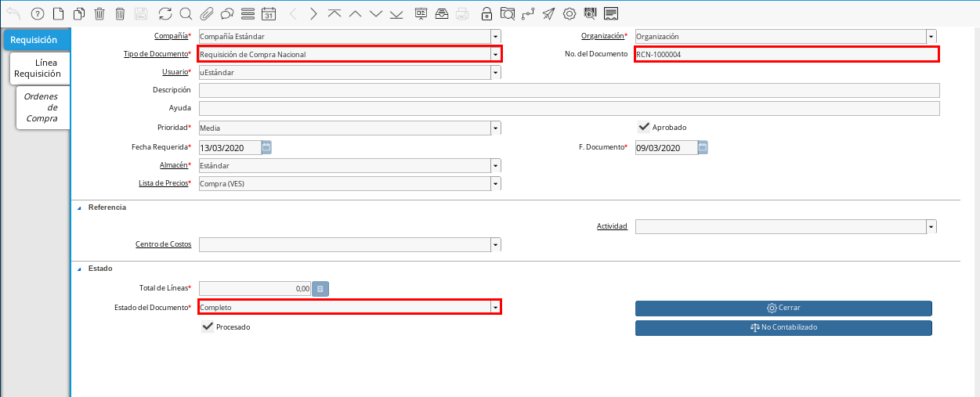
Task: Open the chat bubbles icon
Action: point(227,13)
